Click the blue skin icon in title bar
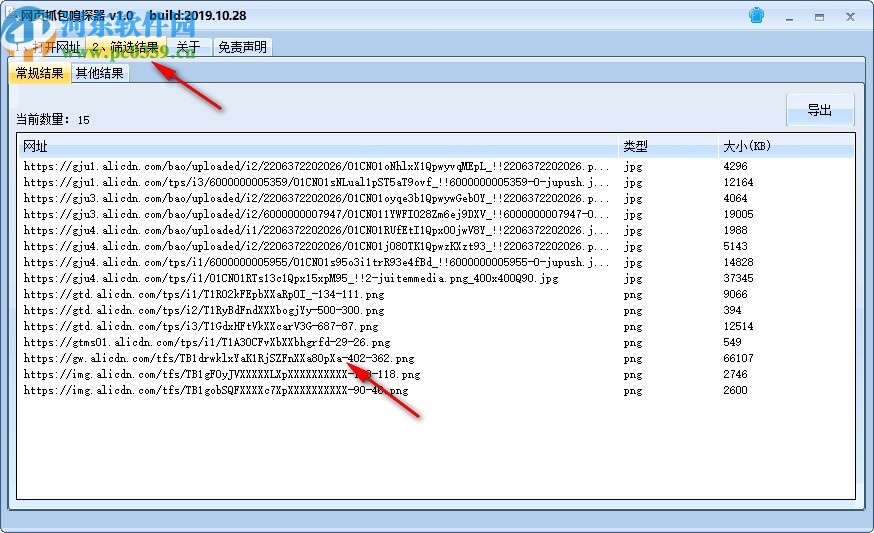The width and height of the screenshot is (874, 533). [x=756, y=16]
